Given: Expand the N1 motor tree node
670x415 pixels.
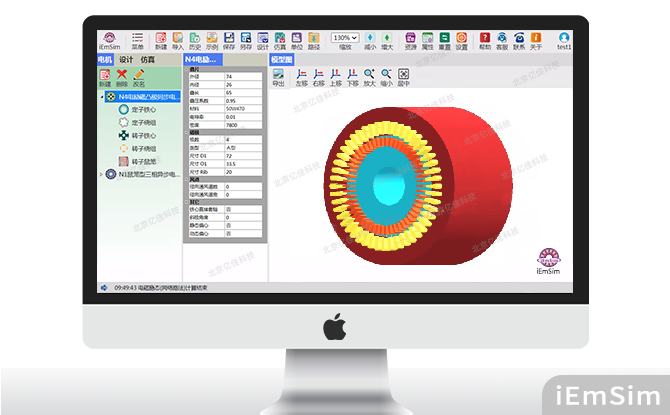Looking at the screenshot, I should pyautogui.click(x=100, y=173).
